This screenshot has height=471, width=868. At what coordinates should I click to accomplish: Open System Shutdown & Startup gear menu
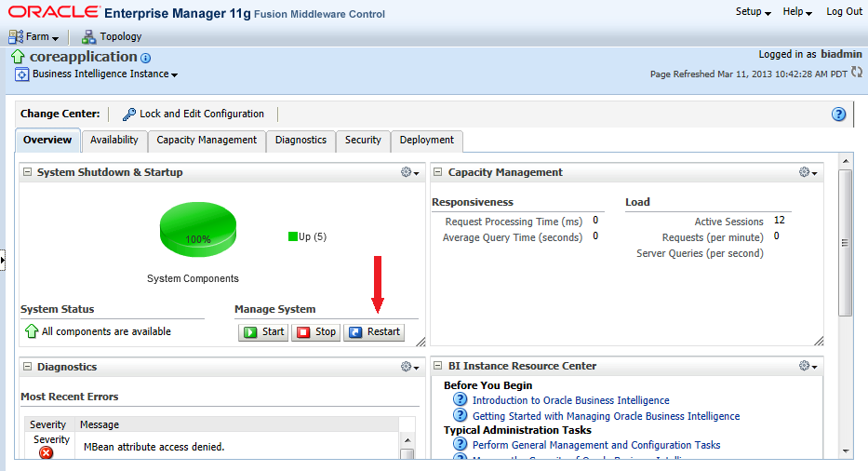point(409,172)
